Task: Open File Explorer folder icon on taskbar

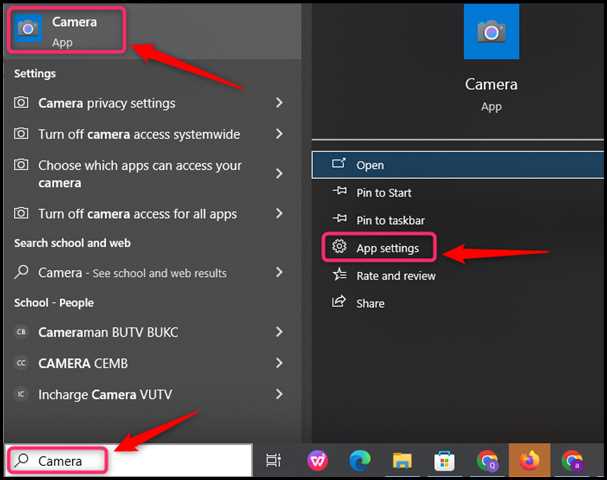Action: click(402, 461)
